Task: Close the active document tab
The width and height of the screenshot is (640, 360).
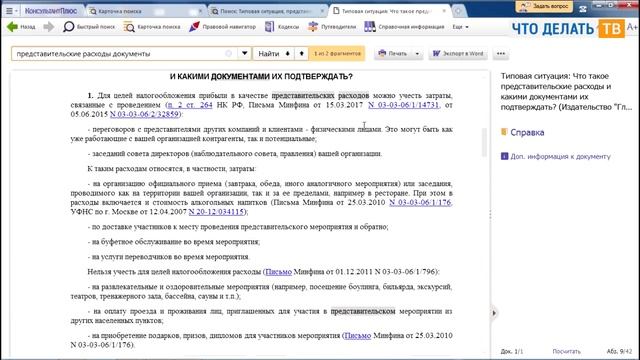Action: tap(444, 11)
